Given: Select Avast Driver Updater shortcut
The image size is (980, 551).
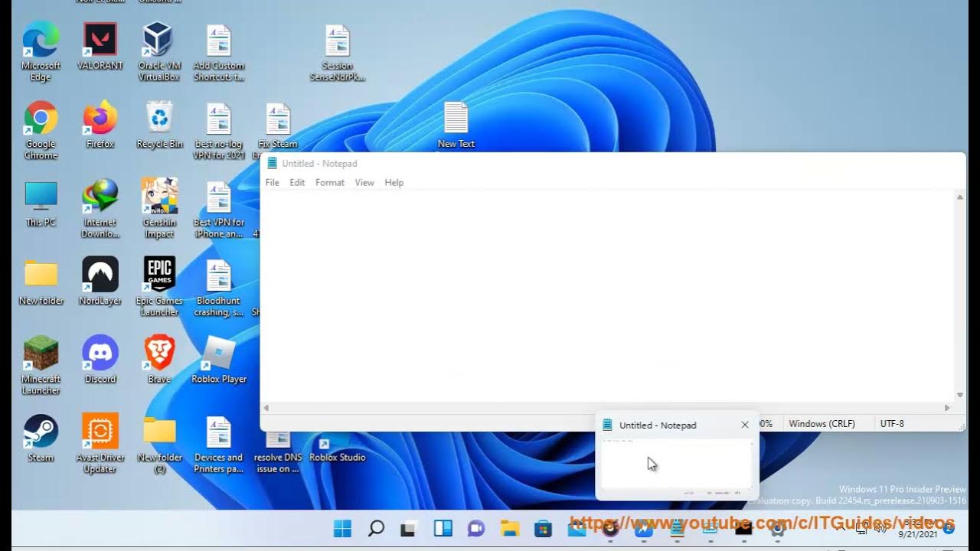Looking at the screenshot, I should (100, 444).
